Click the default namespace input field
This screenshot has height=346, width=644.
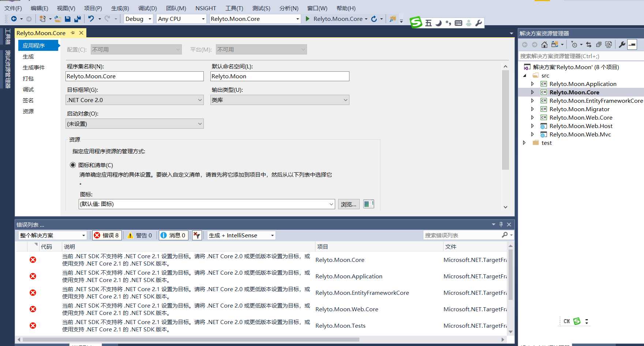pos(280,76)
